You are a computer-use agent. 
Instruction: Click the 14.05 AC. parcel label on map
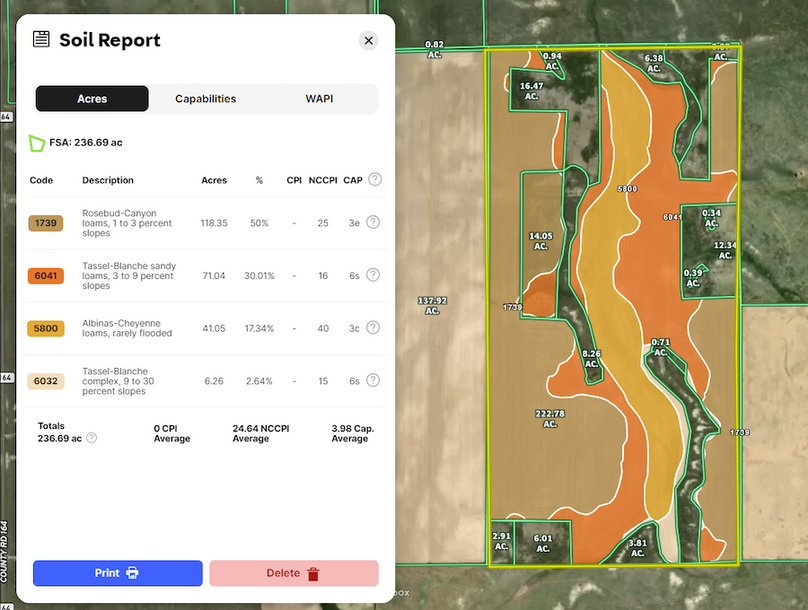point(540,241)
